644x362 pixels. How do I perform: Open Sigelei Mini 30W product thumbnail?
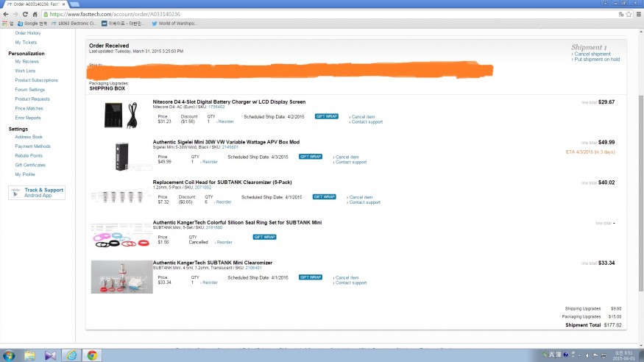coord(121,157)
